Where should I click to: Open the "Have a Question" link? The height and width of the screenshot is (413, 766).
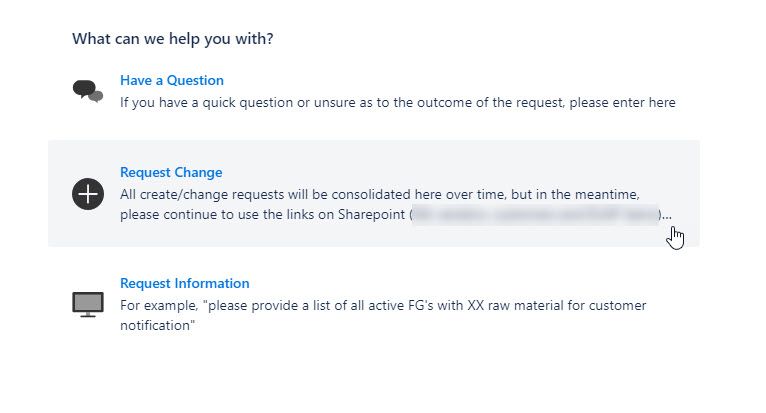pos(171,80)
